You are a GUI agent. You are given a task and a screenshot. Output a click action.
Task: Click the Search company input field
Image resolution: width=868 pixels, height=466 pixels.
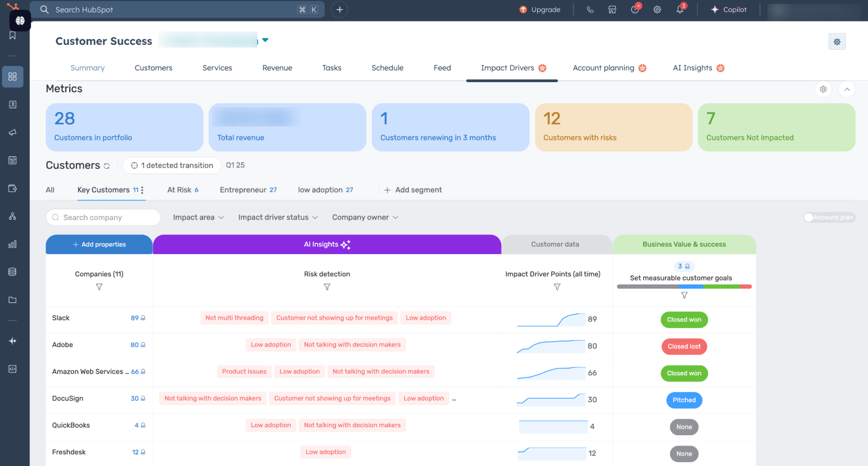(x=103, y=217)
